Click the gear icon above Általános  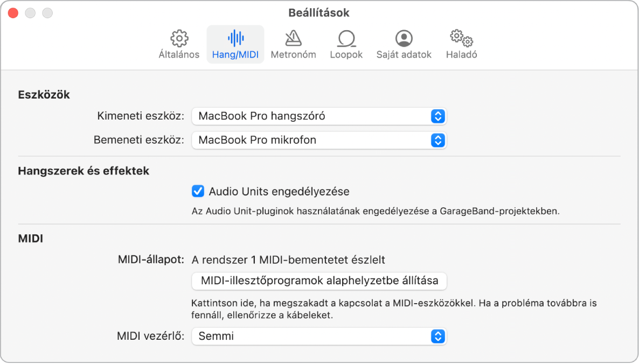pos(178,38)
